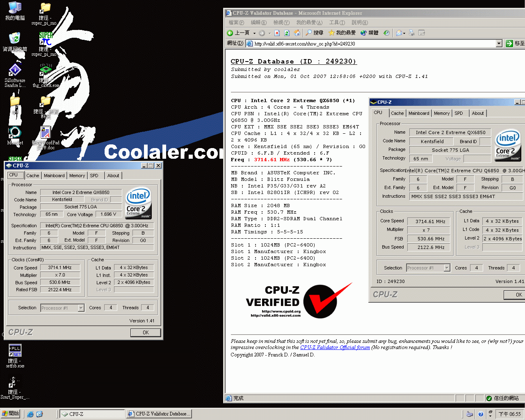
Task: Click the Intel Core 2 Extreme logo in desktop CPU-Z
Action: pyautogui.click(x=138, y=203)
